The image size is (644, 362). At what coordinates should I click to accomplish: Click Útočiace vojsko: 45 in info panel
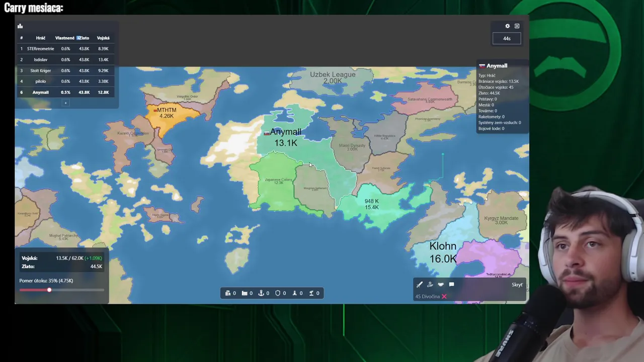(496, 87)
